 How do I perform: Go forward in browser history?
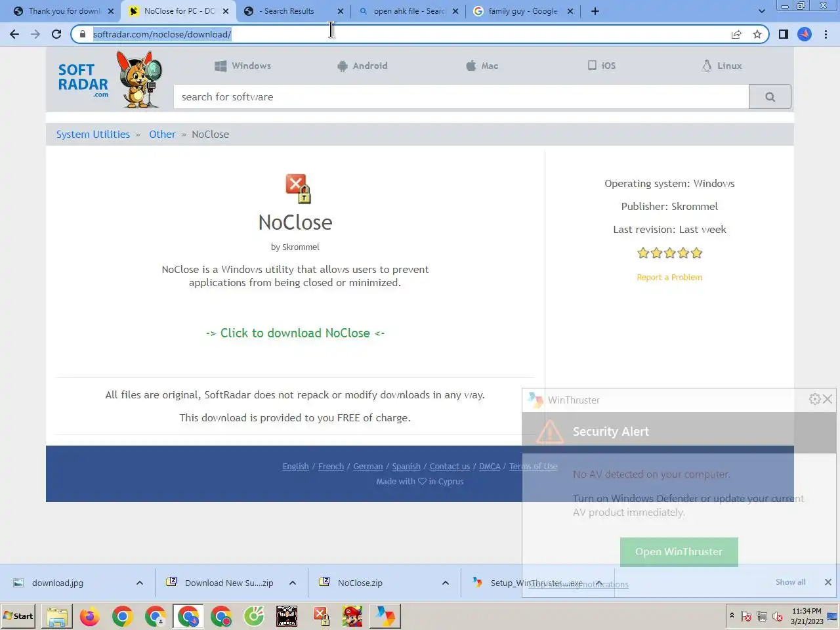point(35,34)
